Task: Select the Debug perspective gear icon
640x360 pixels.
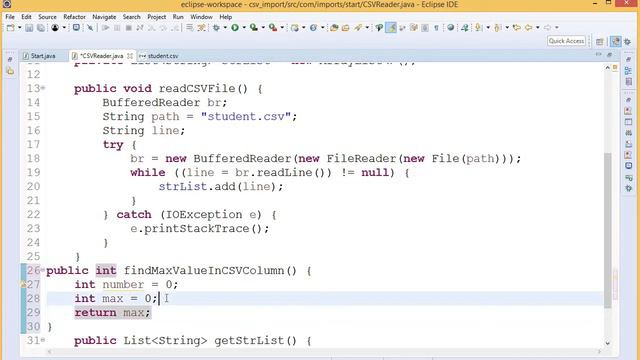Action: tap(627, 41)
